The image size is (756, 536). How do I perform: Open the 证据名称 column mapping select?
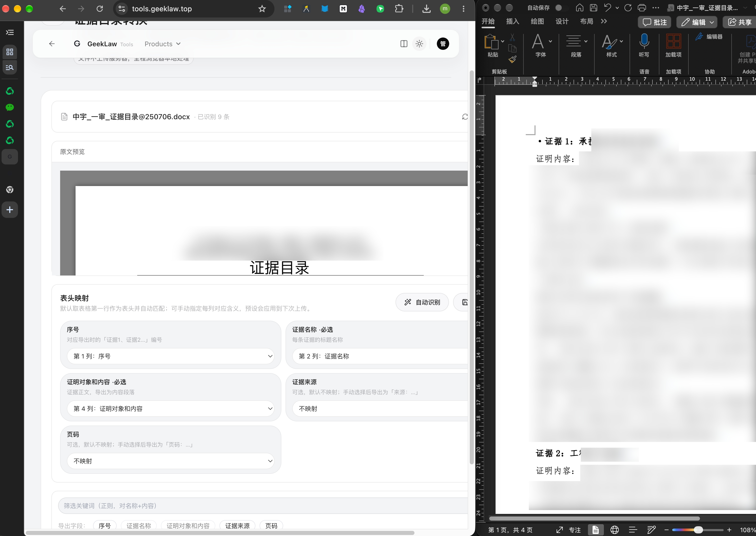click(380, 356)
